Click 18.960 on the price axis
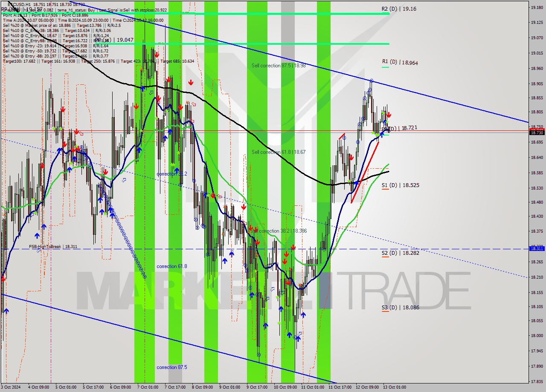Screen dimensions: 546x392 coord(537,68)
